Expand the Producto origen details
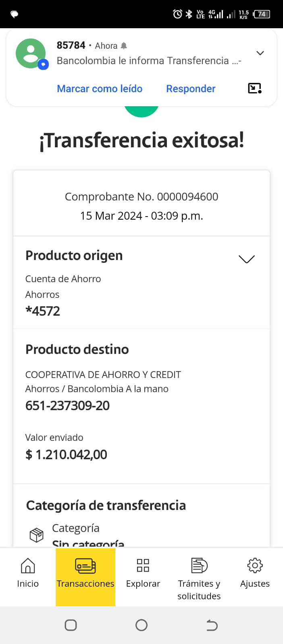The height and width of the screenshot is (644, 283). click(x=247, y=259)
